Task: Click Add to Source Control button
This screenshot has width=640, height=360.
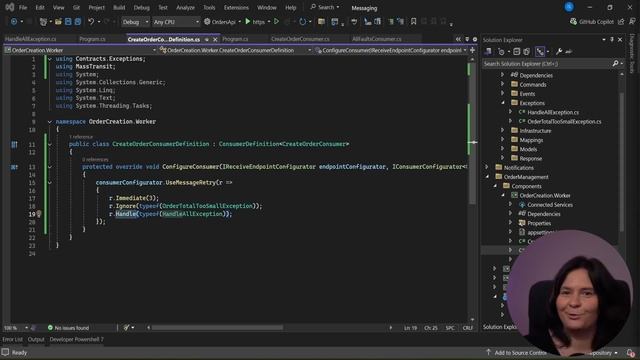Action: (516, 353)
